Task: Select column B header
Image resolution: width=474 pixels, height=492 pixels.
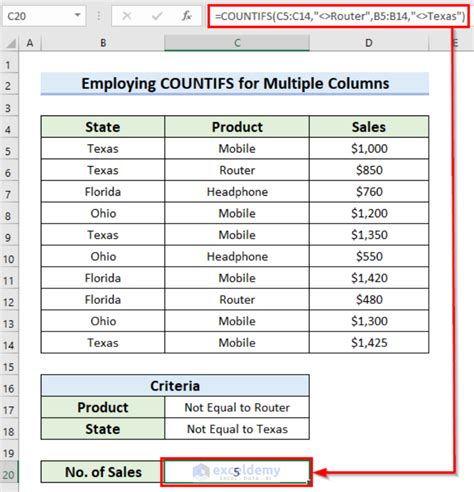Action: [103, 43]
